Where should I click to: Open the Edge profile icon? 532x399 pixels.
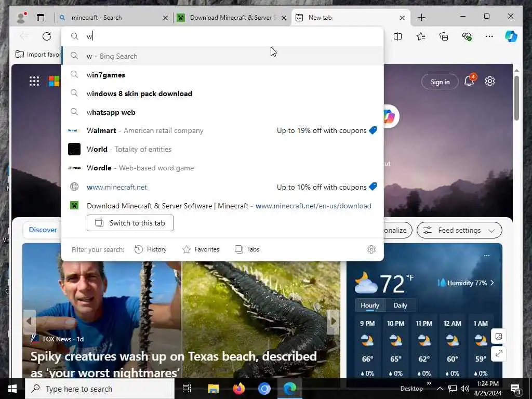(x=22, y=17)
